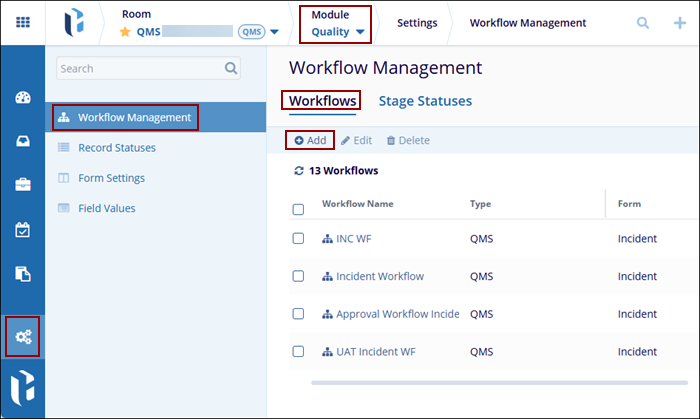Screen dimensions: 700x419
Task: Check the INC WF workflow checkbox
Action: (x=298, y=239)
